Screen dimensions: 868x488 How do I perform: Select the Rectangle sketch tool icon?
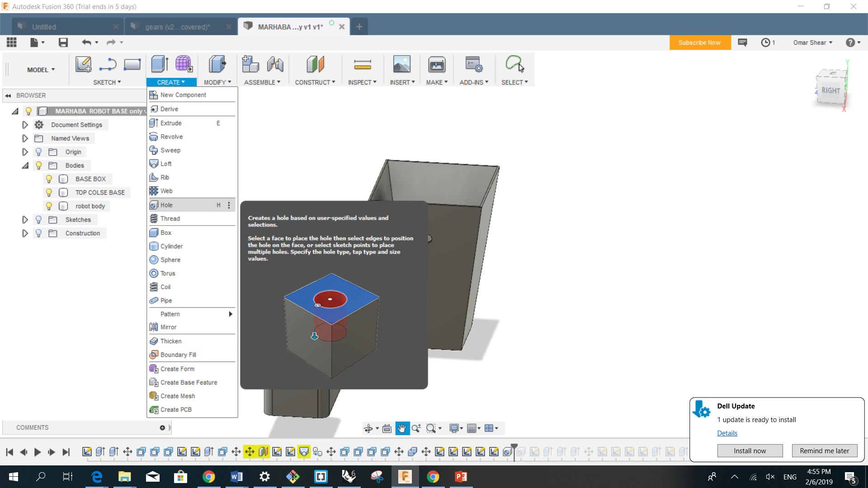coord(132,64)
